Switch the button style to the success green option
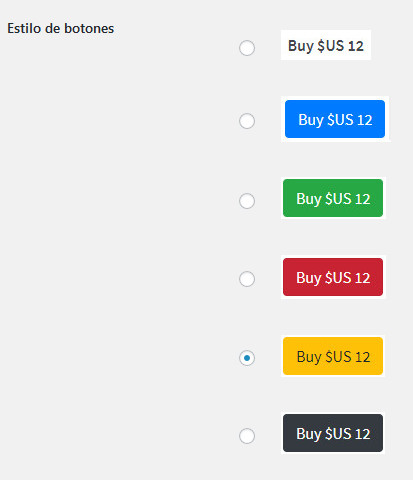 tap(247, 201)
